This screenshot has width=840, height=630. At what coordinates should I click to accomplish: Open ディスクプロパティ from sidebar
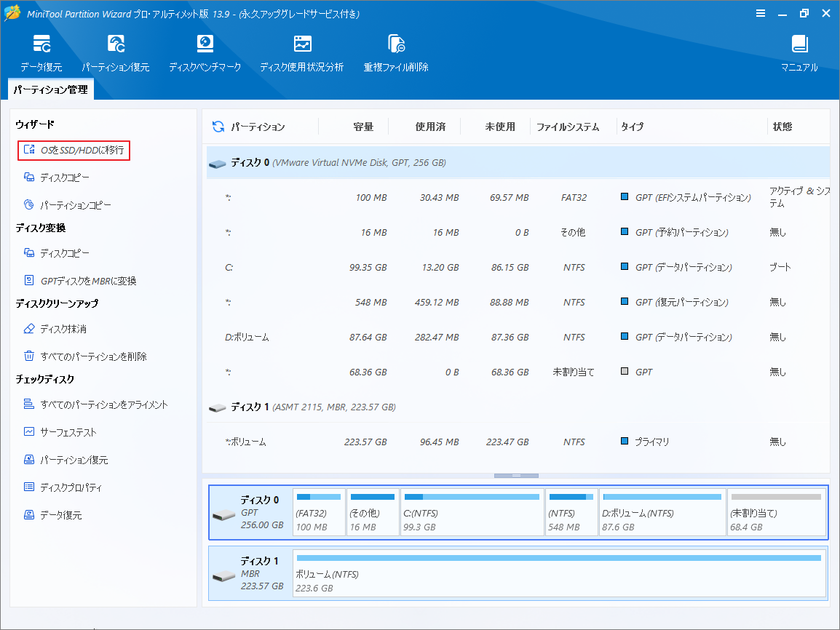63,487
